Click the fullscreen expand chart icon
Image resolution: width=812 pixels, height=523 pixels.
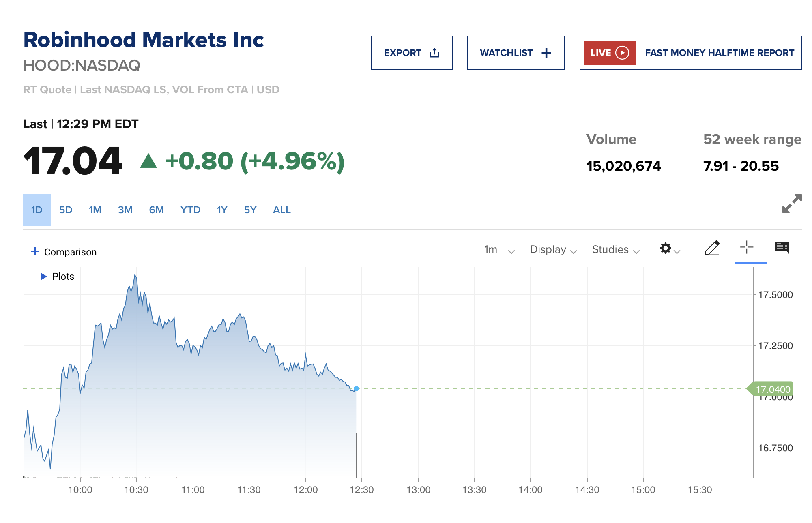792,204
